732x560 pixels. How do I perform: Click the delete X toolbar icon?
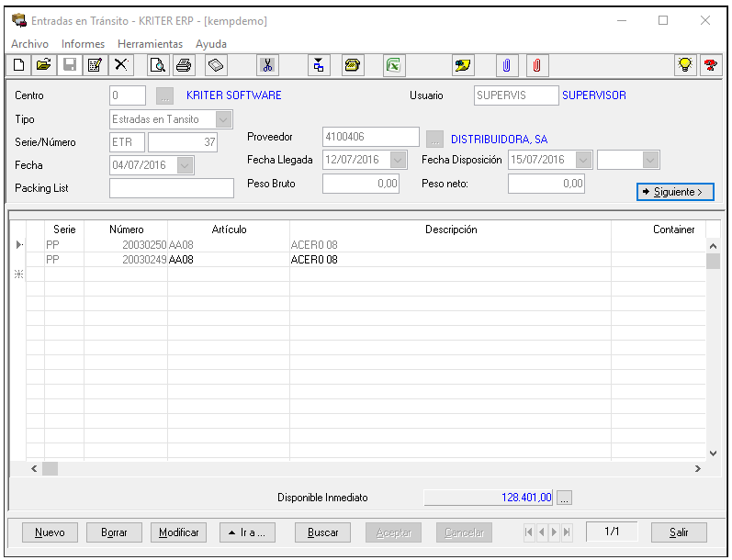pos(120,65)
